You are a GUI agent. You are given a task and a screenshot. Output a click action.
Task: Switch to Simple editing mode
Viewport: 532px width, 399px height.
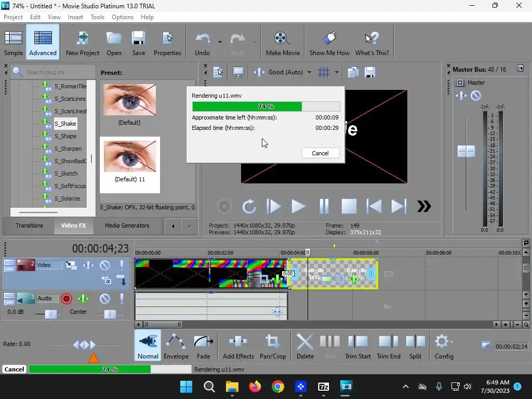click(14, 42)
